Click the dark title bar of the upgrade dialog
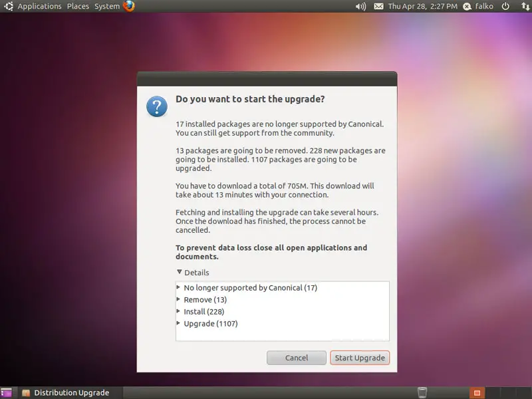This screenshot has width=532, height=399. point(267,79)
